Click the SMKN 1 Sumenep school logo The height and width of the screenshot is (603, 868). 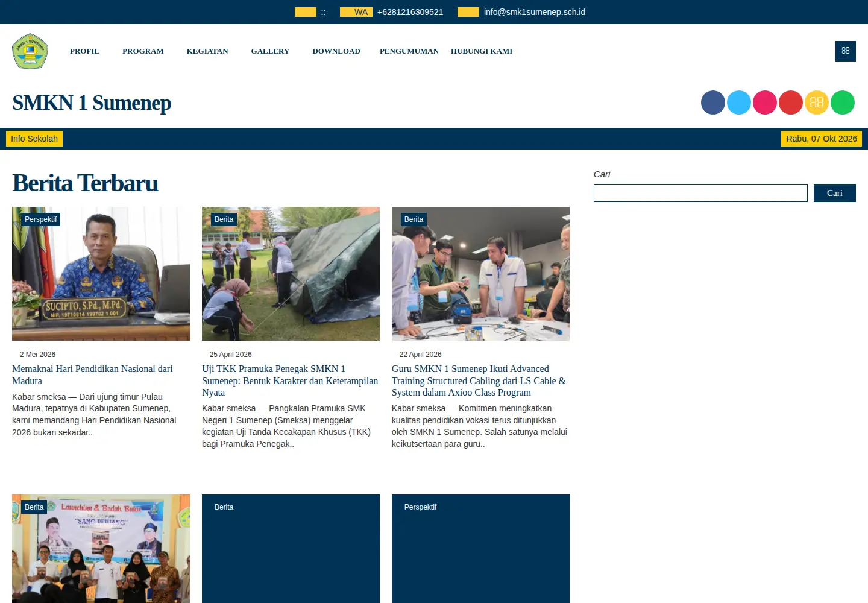pyautogui.click(x=30, y=51)
